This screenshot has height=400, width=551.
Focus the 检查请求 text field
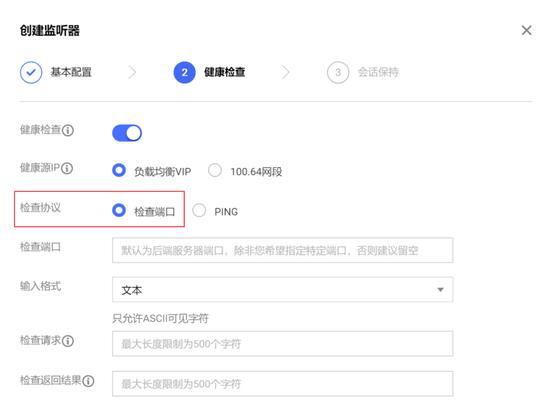(x=283, y=344)
